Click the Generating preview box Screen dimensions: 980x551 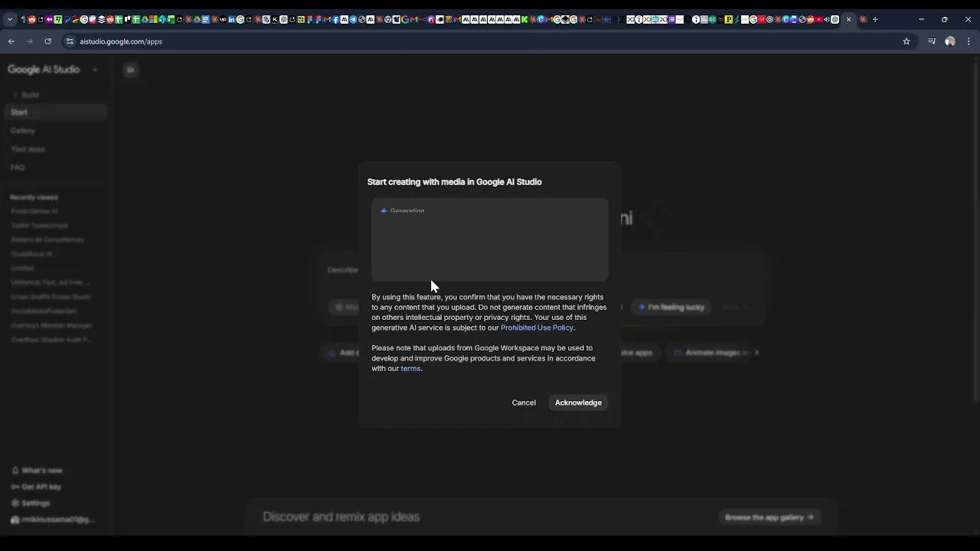pyautogui.click(x=490, y=240)
